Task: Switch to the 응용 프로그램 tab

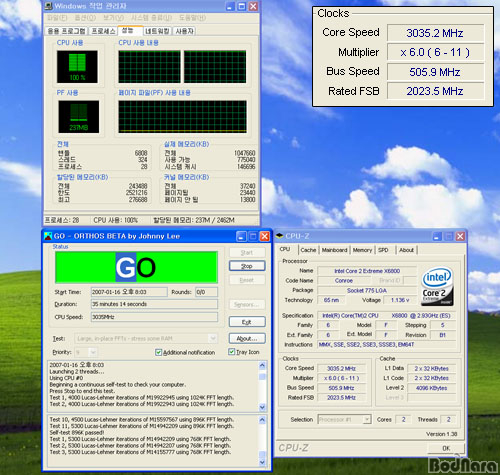Action: tap(67, 31)
